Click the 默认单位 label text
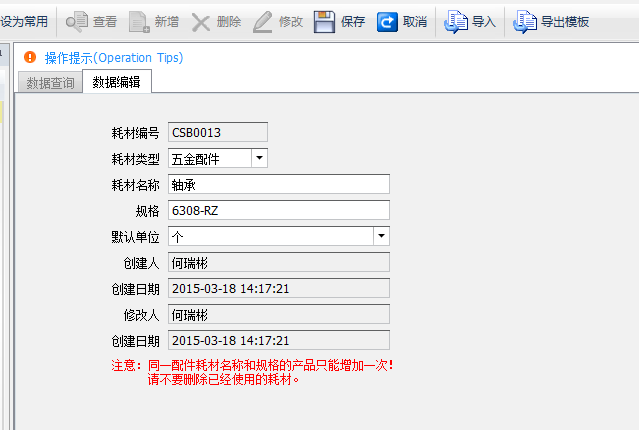 tap(135, 237)
